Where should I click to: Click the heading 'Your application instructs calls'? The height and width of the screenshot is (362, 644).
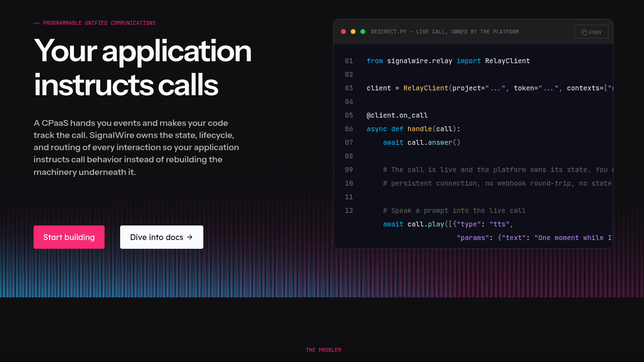[143, 68]
